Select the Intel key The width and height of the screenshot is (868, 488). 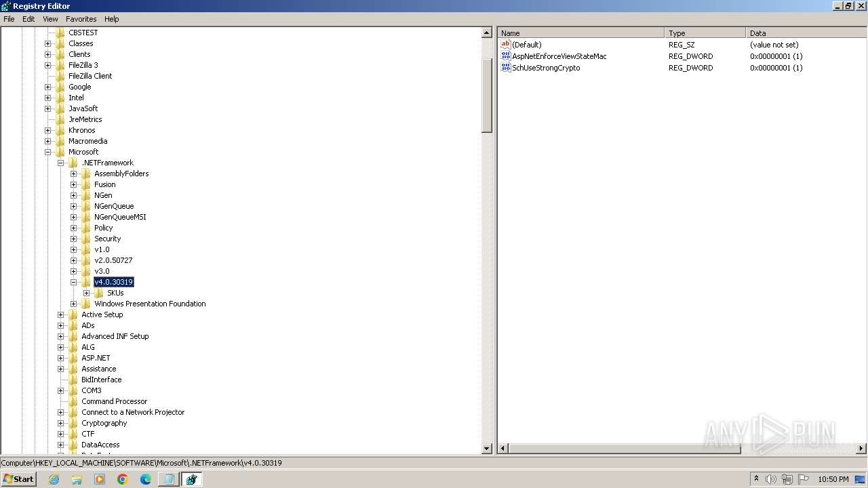tap(76, 98)
